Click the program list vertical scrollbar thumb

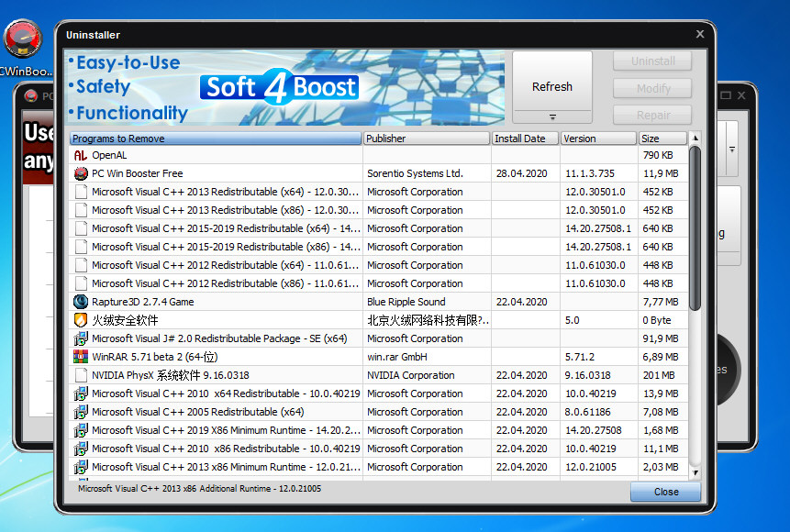click(695, 227)
